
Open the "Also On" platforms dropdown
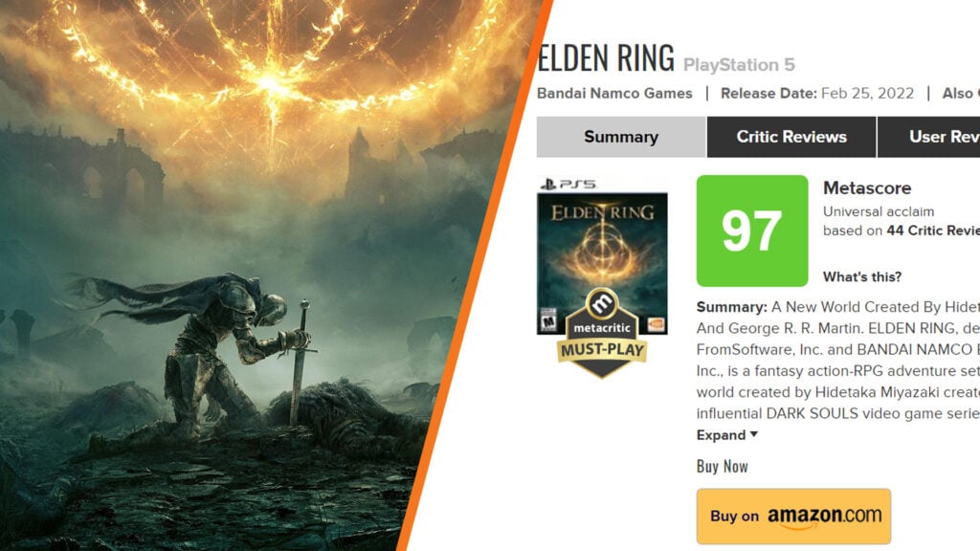(969, 93)
